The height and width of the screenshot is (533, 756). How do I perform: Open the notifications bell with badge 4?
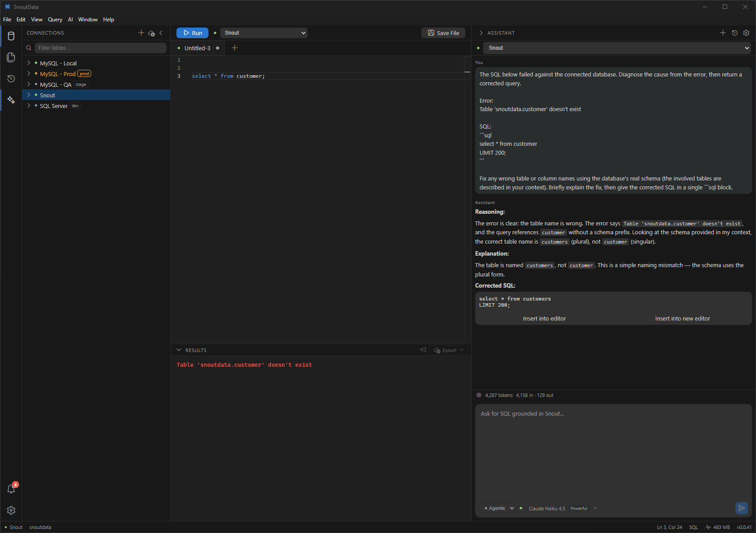[x=12, y=489]
